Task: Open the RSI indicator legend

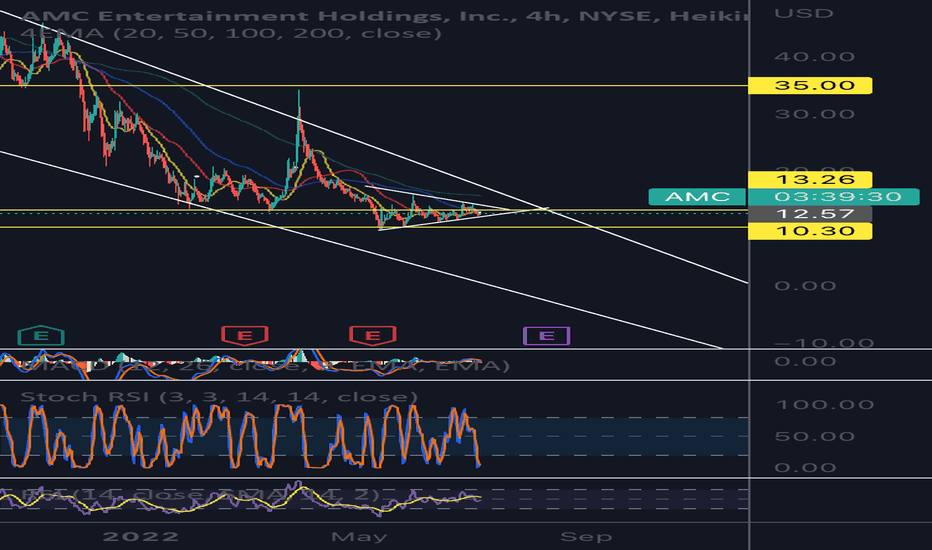Action: [x=200, y=495]
